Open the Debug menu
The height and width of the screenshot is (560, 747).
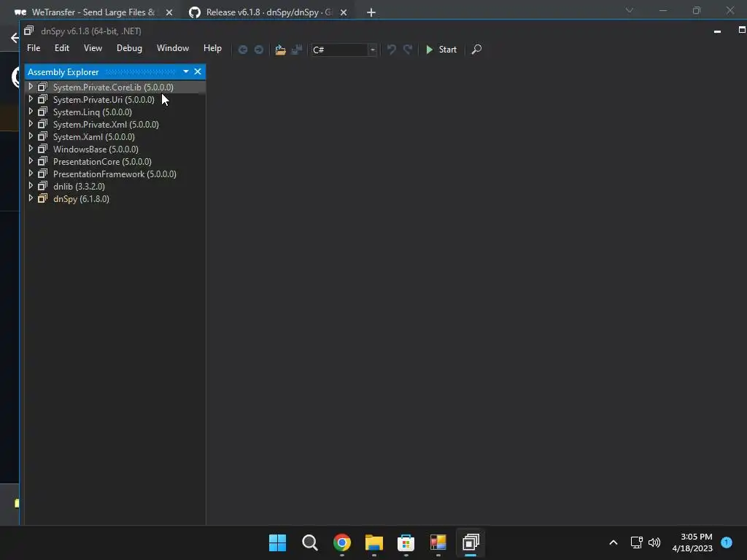pyautogui.click(x=129, y=48)
